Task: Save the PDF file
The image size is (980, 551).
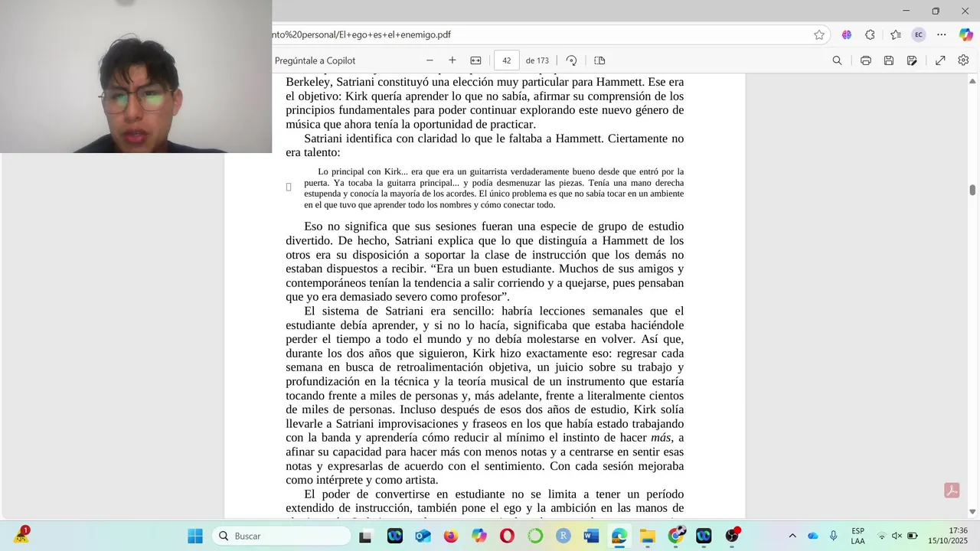Action: (888, 60)
